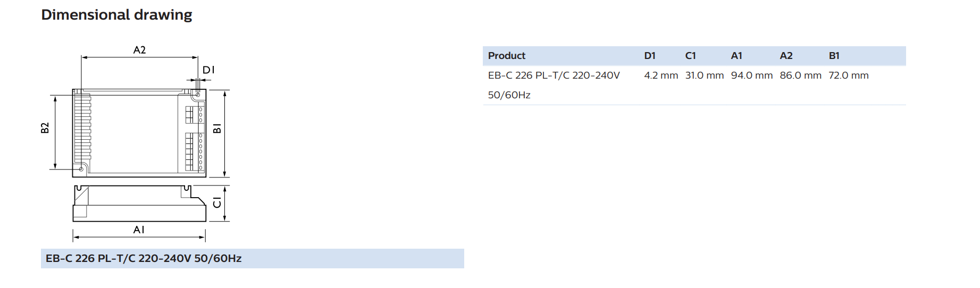980x288 pixels.
Task: Click the B1 column header
Action: pos(834,56)
